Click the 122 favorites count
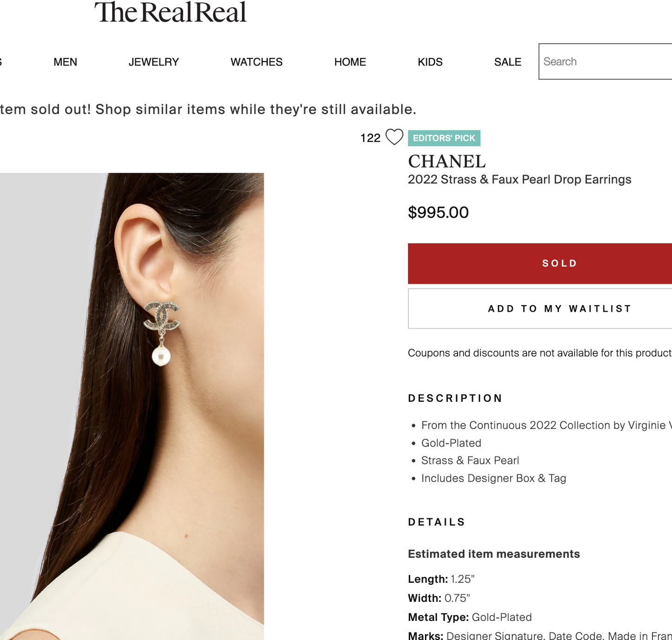The image size is (672, 640). (x=370, y=138)
